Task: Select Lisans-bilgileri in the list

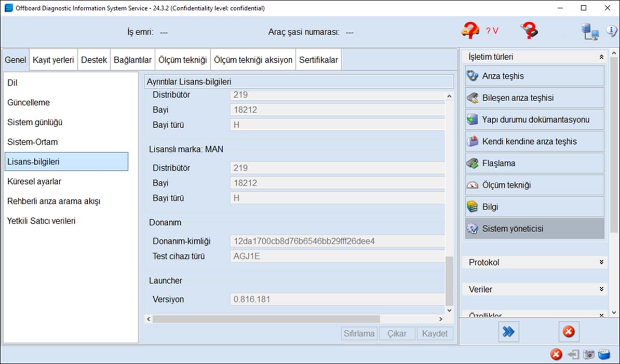Action: click(66, 161)
